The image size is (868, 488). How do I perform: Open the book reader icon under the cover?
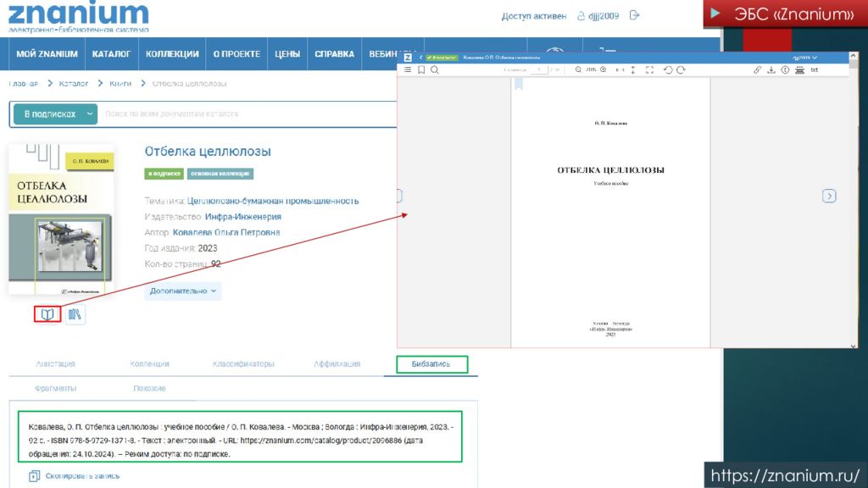[x=47, y=314]
